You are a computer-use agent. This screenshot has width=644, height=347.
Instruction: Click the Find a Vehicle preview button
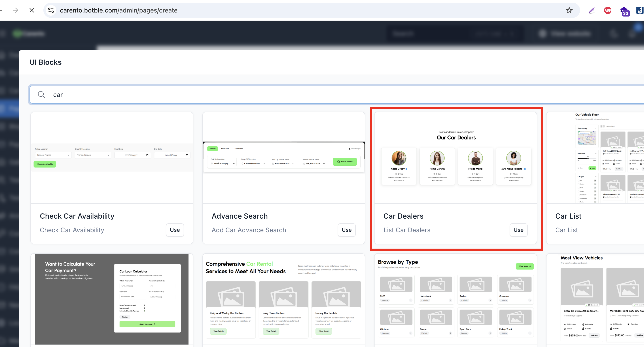345,162
